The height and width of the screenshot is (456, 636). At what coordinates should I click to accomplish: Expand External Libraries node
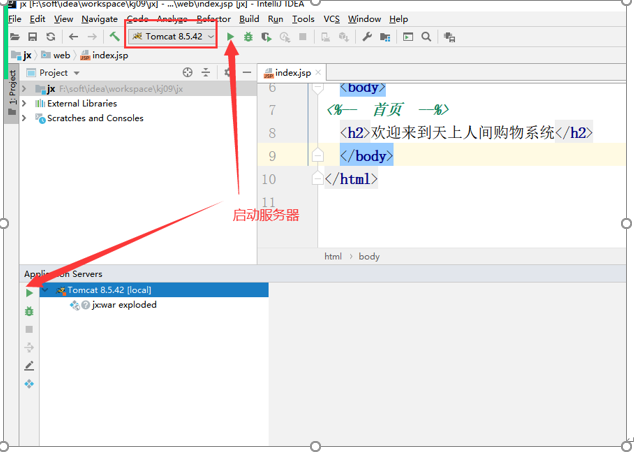click(x=24, y=103)
